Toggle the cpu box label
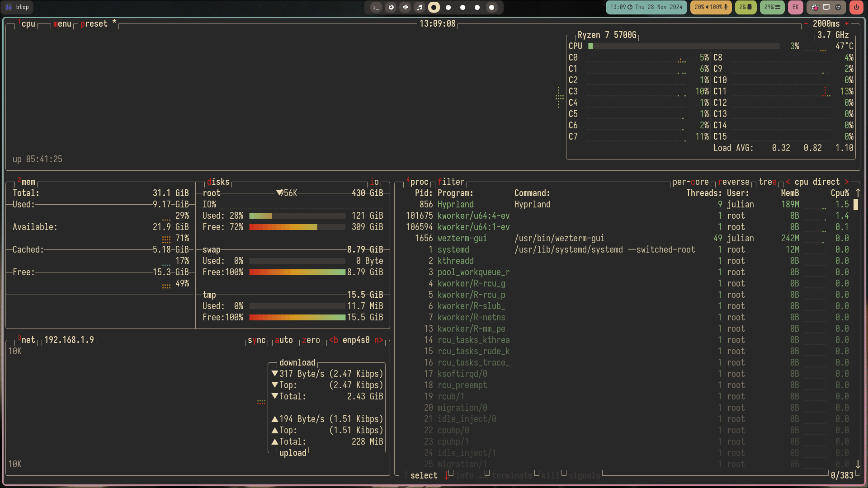This screenshot has width=868, height=488. point(27,23)
